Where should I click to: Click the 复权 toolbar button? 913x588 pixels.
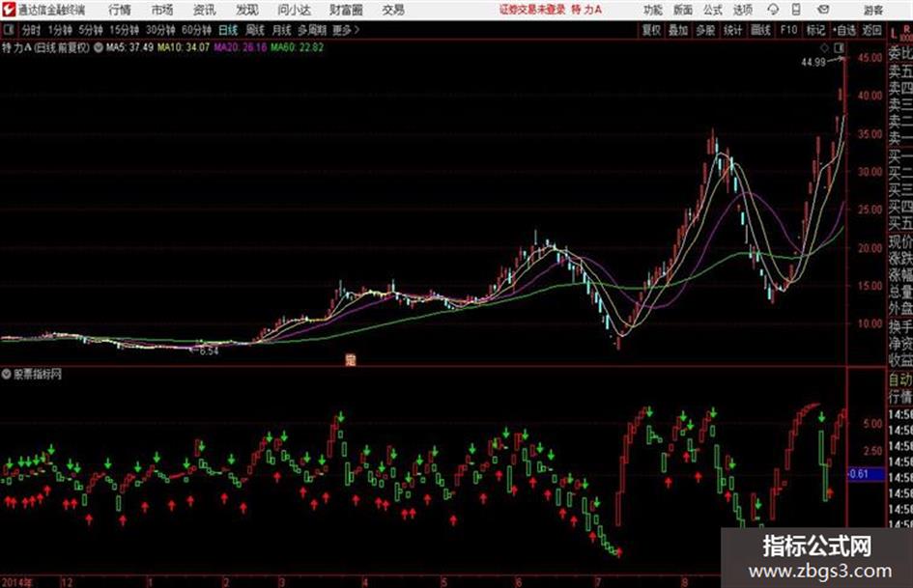pos(651,30)
